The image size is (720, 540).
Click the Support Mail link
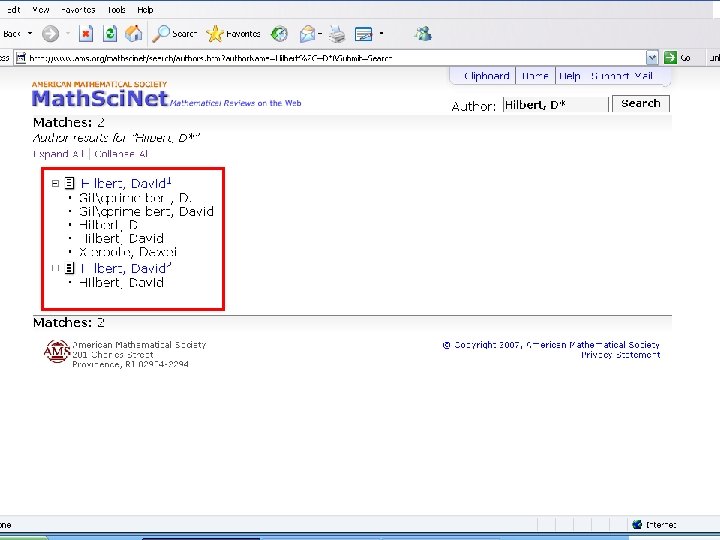(x=622, y=76)
